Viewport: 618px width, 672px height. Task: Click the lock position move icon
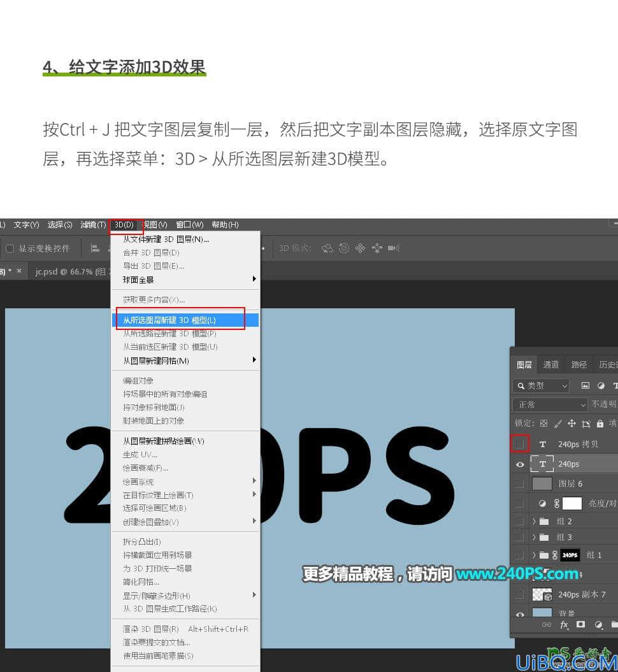tap(571, 424)
